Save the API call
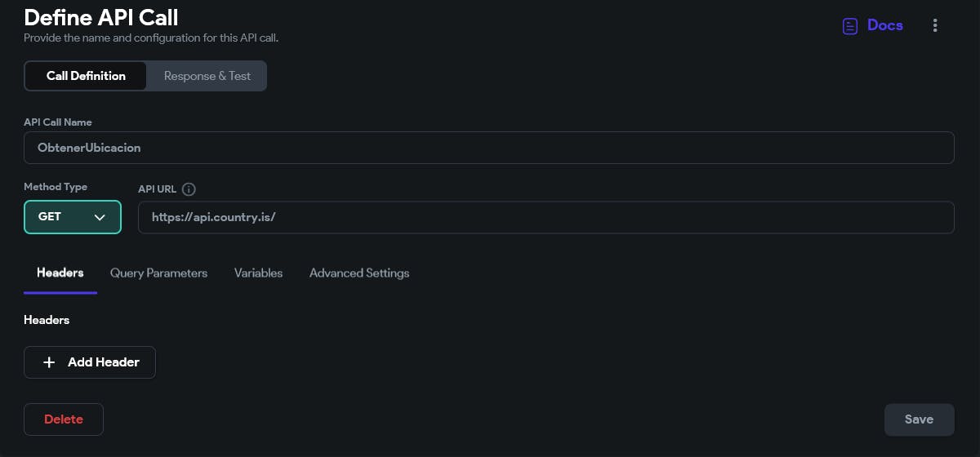 pos(919,419)
